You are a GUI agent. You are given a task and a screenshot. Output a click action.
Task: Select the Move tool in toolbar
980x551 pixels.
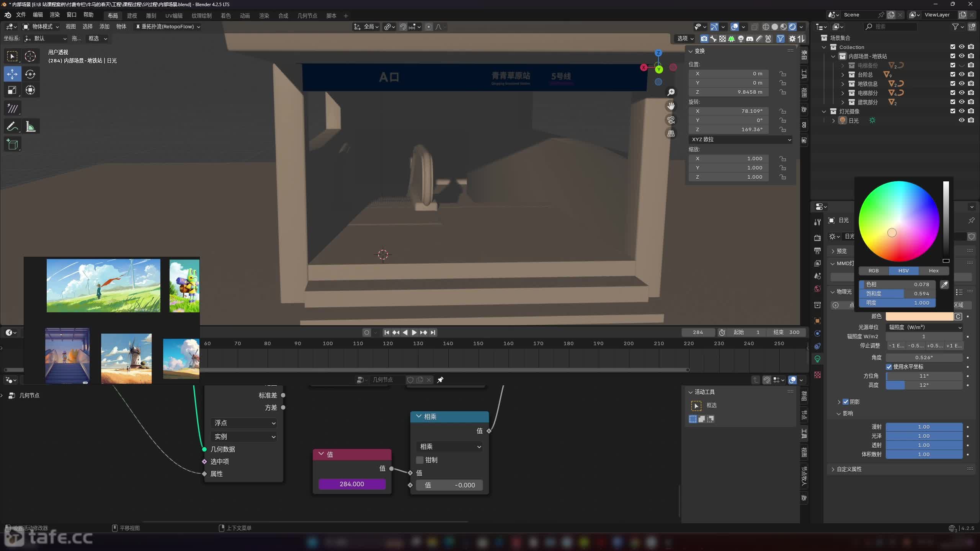point(12,74)
